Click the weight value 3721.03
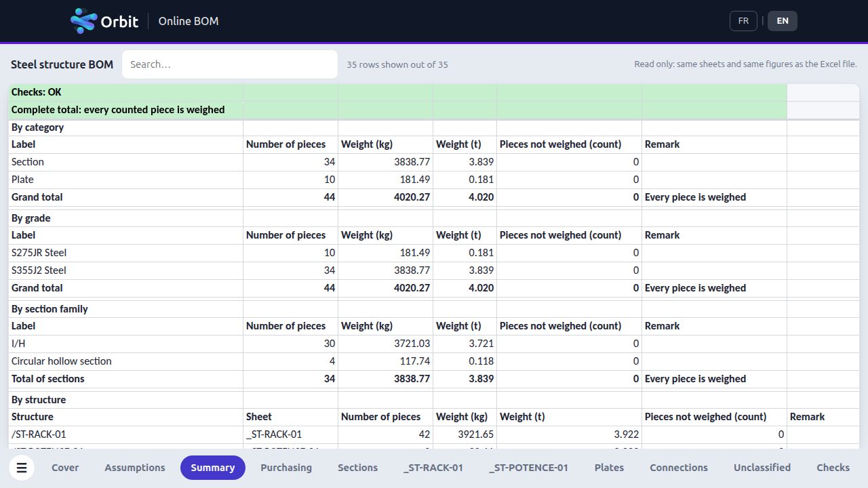This screenshot has height=488, width=868. 386,344
